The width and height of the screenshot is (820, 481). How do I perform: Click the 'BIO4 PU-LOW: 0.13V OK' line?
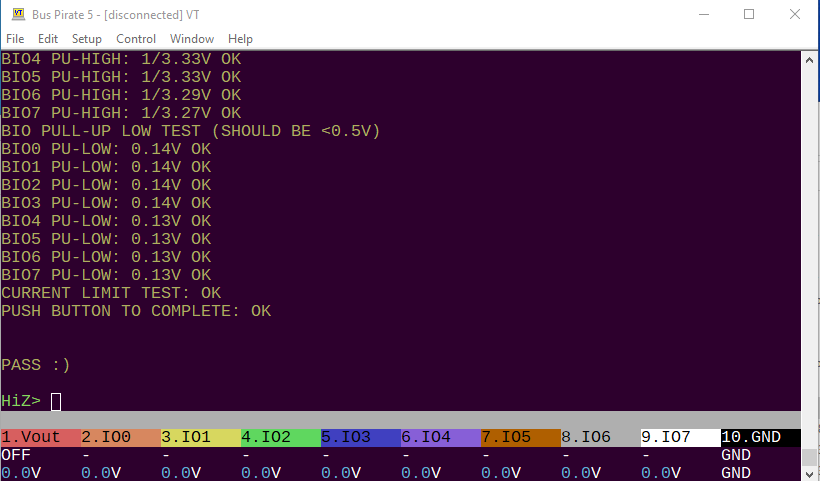point(106,221)
